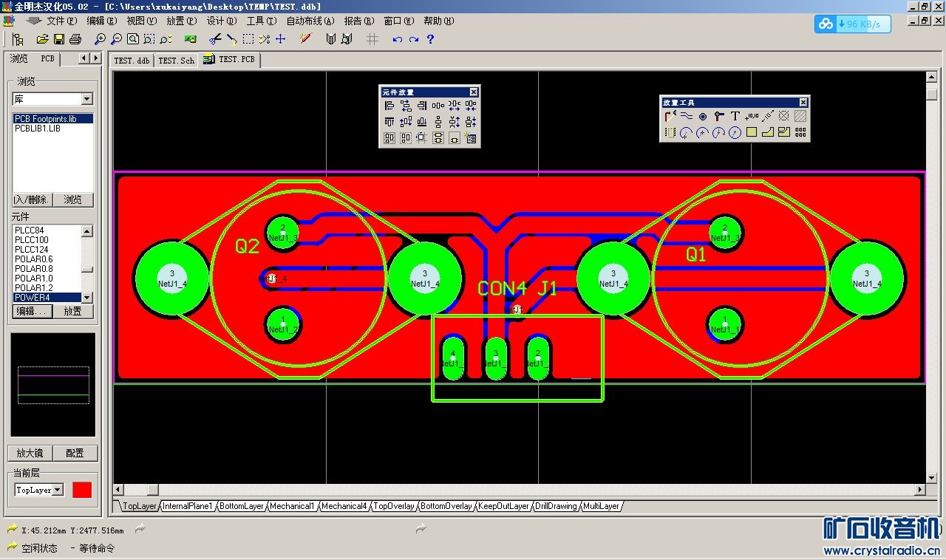The image size is (946, 560).
Task: Close the 元件放置 floating toolbar
Action: point(474,92)
